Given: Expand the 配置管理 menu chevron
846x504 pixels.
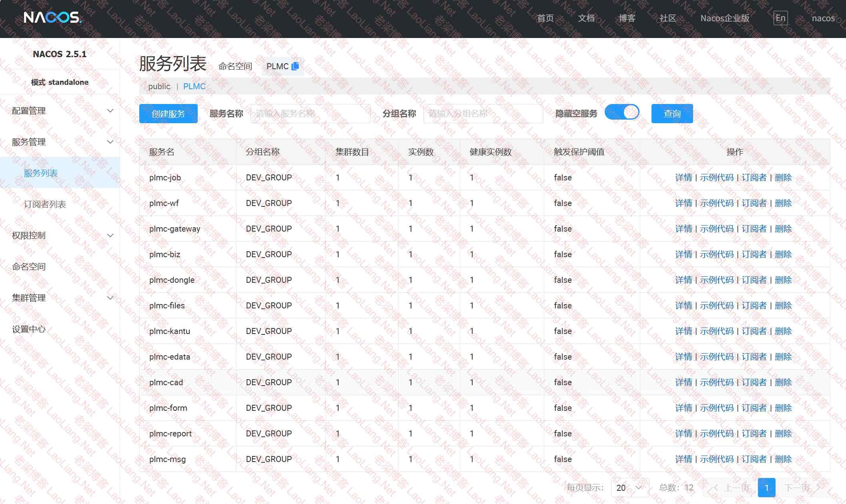Looking at the screenshot, I should coord(110,111).
